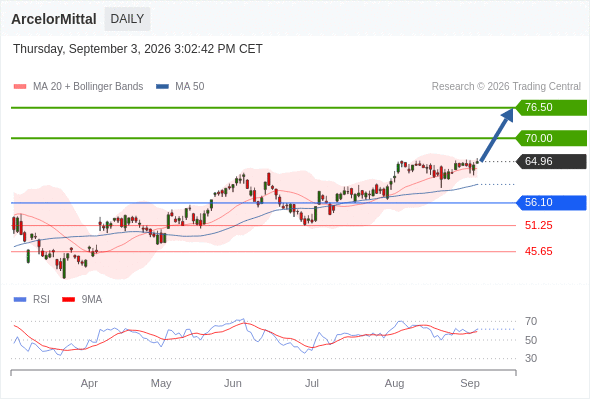Click the Jun label on the time axis
This screenshot has height=400, width=590.
(x=233, y=383)
